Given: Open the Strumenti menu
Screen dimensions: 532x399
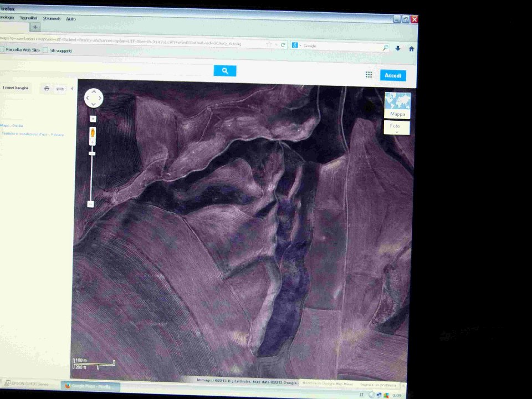Looking at the screenshot, I should [x=52, y=18].
